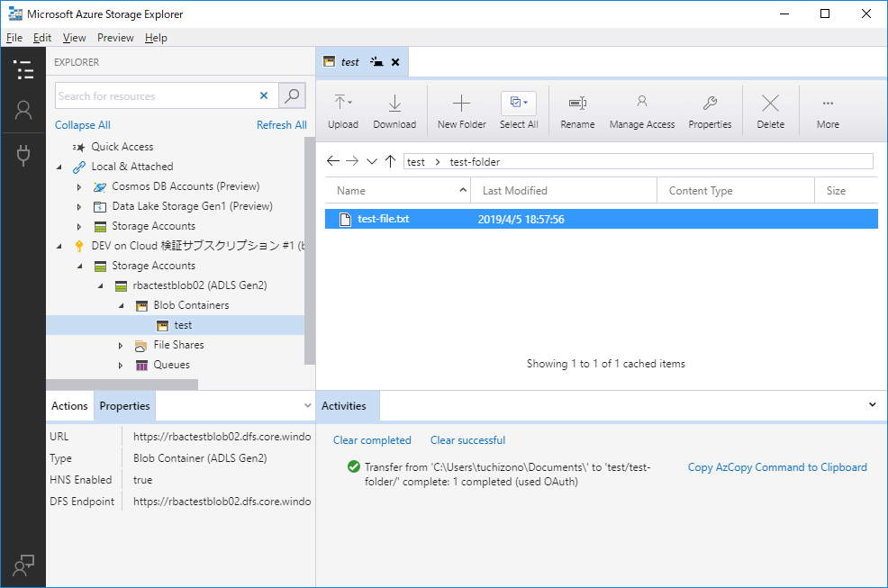Click Clear successful link
Image resolution: width=888 pixels, height=588 pixels.
pyautogui.click(x=467, y=440)
